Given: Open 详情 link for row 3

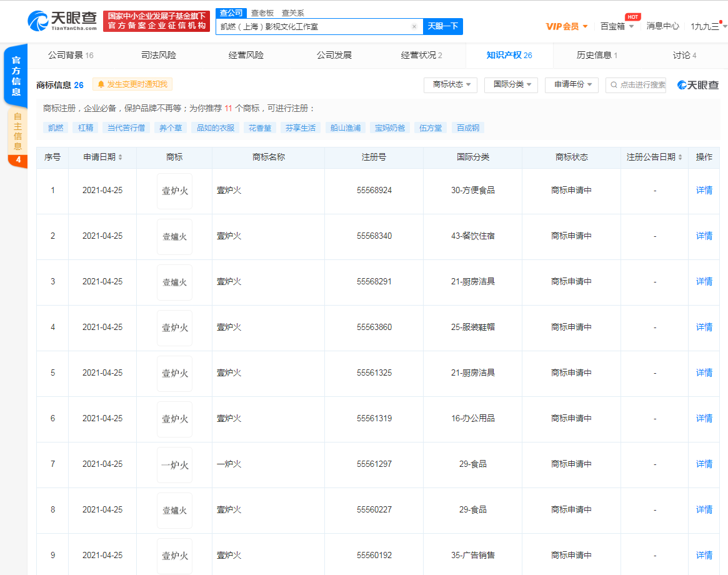Looking at the screenshot, I should (x=704, y=282).
